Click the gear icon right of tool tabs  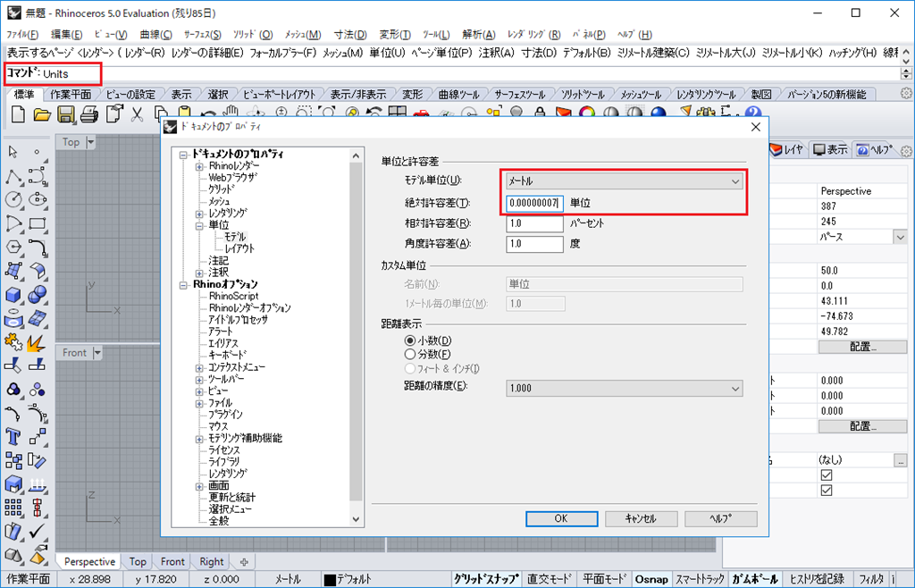(906, 94)
